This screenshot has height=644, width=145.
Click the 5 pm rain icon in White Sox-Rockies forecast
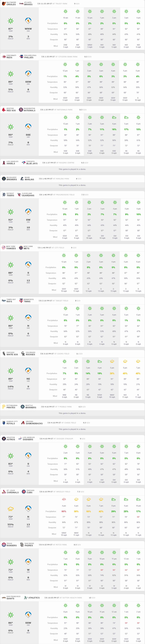pyautogui.click(x=112, y=361)
